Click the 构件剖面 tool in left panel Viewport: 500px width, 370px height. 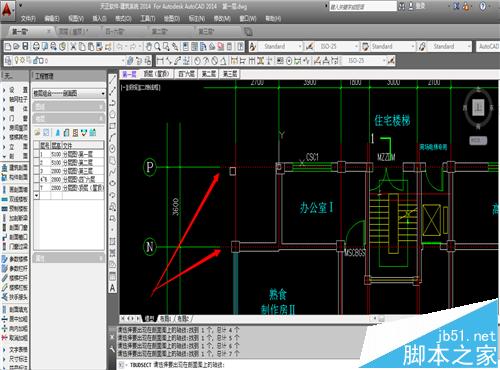tap(15, 177)
